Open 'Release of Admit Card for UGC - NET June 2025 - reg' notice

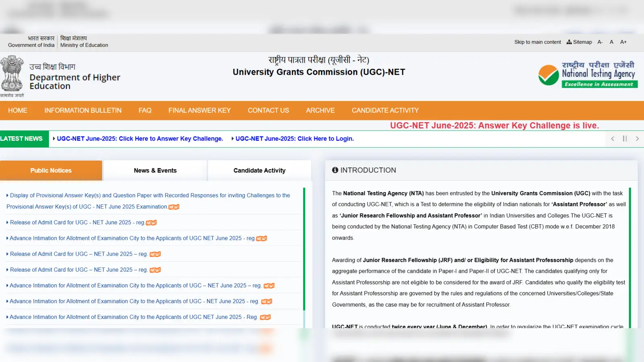[x=77, y=222]
